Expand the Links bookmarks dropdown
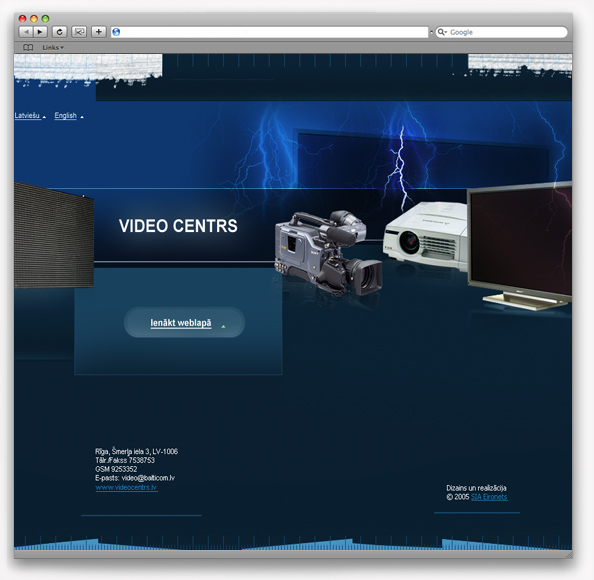Screen dimensions: 594x580 point(53,48)
